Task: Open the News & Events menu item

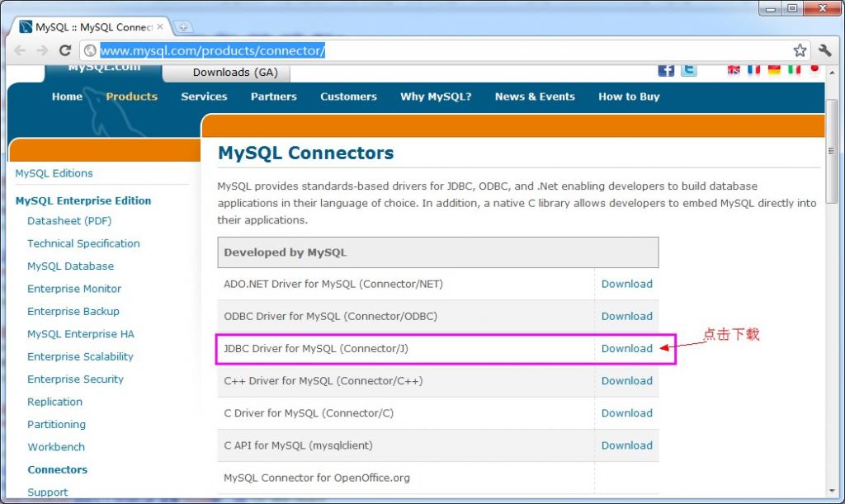Action: pos(535,97)
